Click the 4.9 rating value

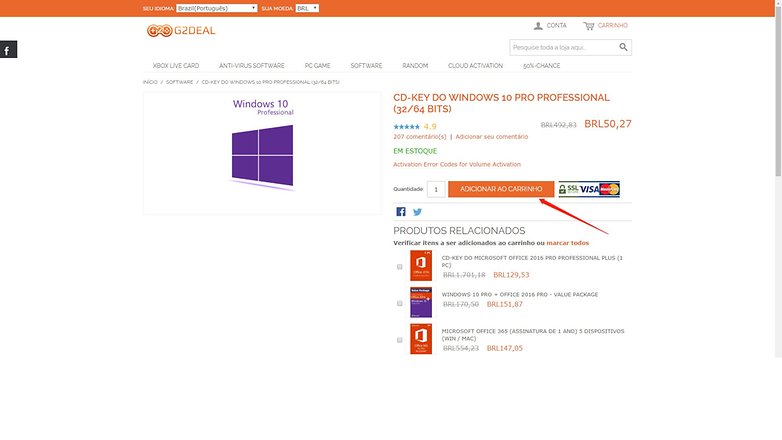pos(430,127)
